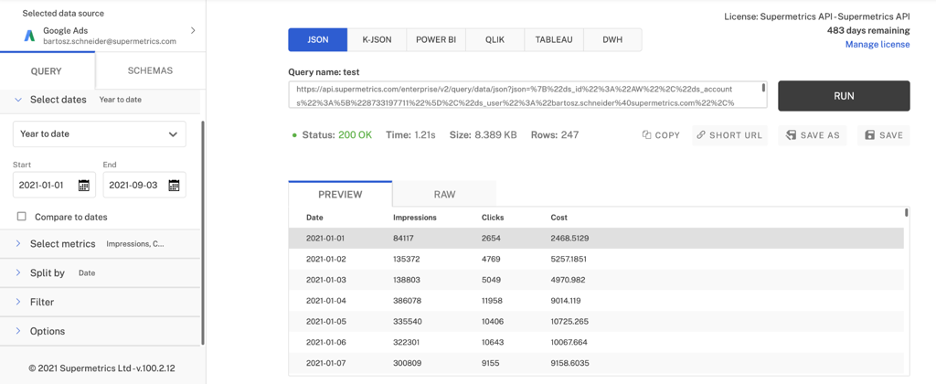Click the Date column header
Screen dimensions: 936x384
click(315, 217)
